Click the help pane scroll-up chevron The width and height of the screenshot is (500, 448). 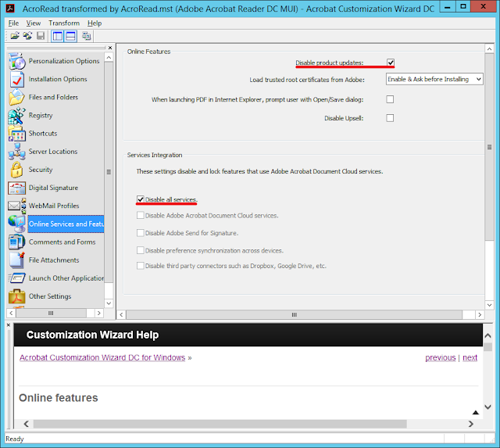487,335
